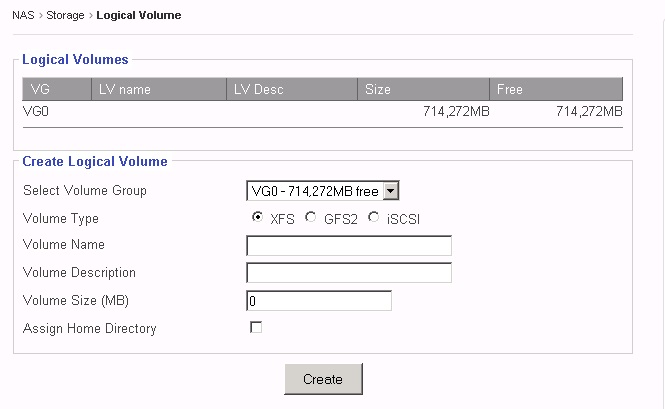This screenshot has height=409, width=665.
Task: Select the XFS volume type
Action: coord(258,218)
